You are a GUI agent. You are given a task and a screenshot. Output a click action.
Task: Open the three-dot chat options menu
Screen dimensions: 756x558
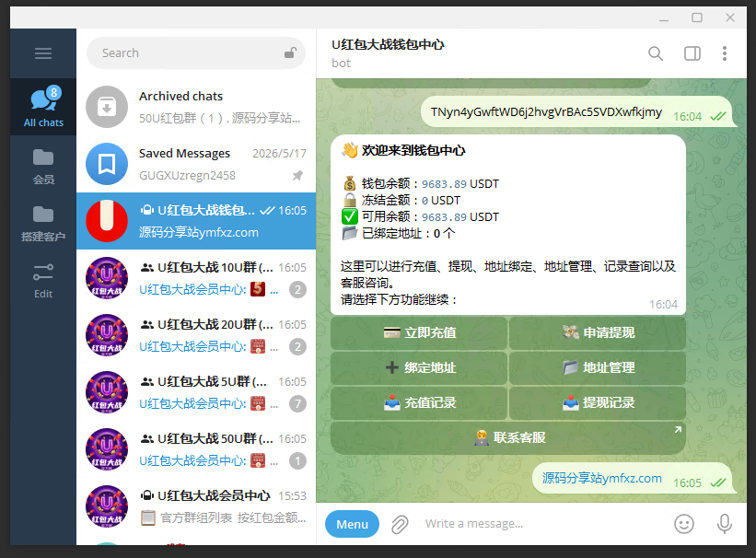click(x=724, y=53)
